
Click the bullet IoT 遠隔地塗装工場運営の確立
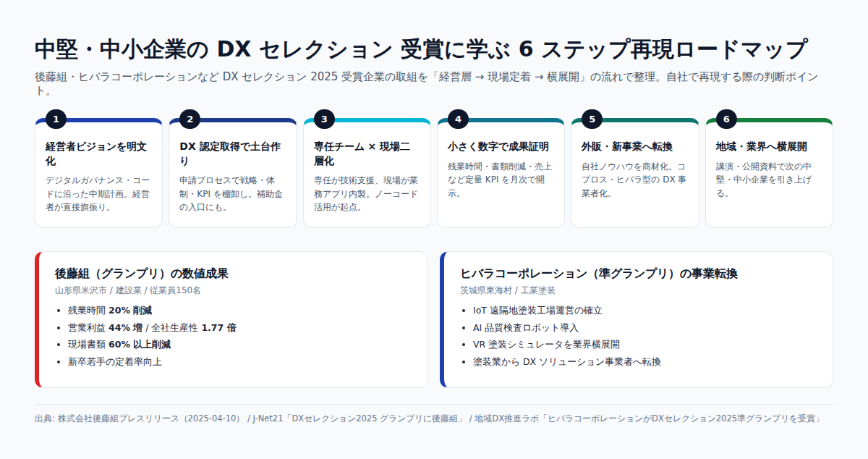pyautogui.click(x=537, y=310)
